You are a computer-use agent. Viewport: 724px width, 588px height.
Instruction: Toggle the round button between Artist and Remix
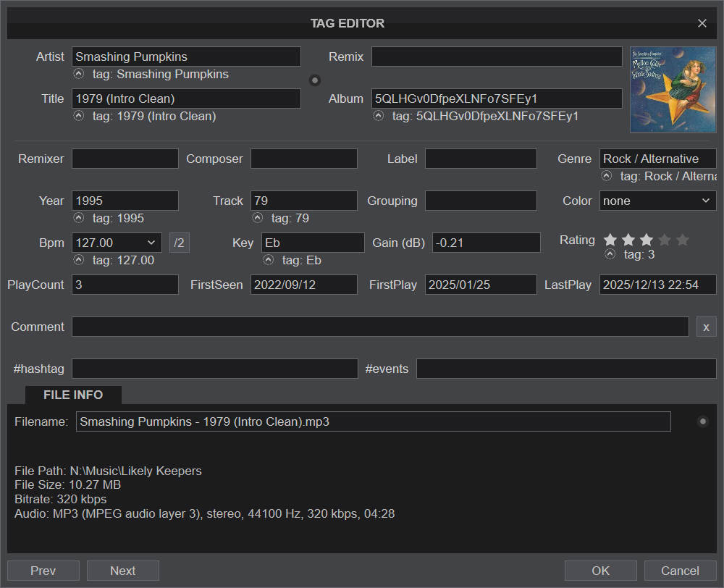coord(315,80)
